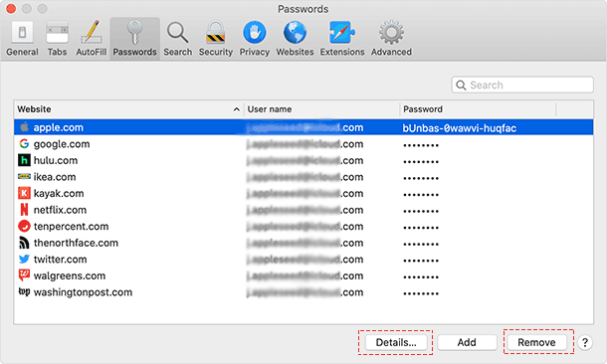Open help with the question mark button
Screen dimensions: 607x364
[x=585, y=343]
